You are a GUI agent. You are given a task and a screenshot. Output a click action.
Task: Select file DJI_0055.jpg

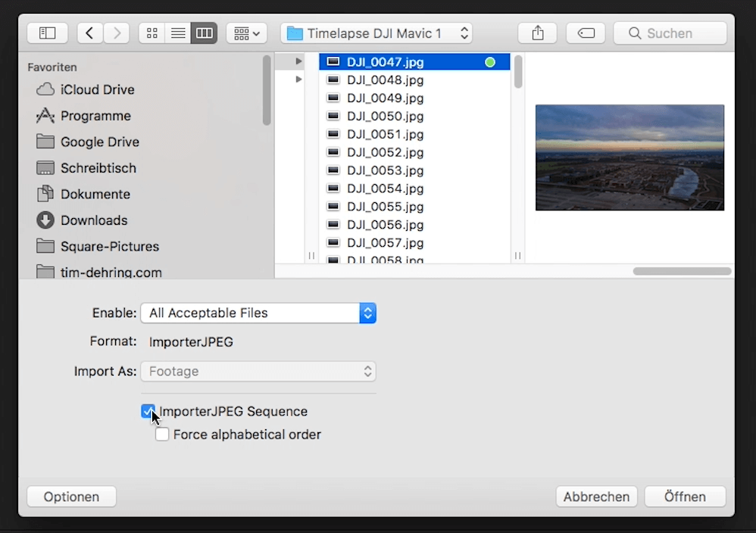tap(414, 206)
